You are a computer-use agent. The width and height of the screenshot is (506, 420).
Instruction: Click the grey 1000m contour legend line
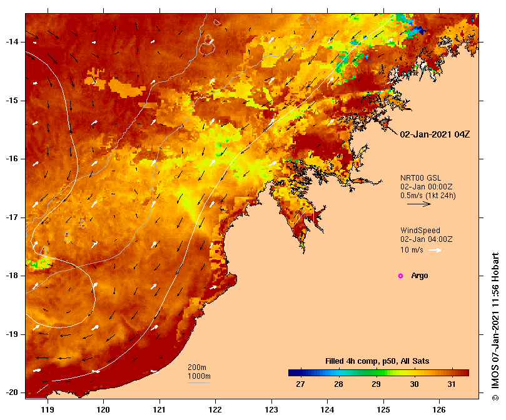point(198,383)
